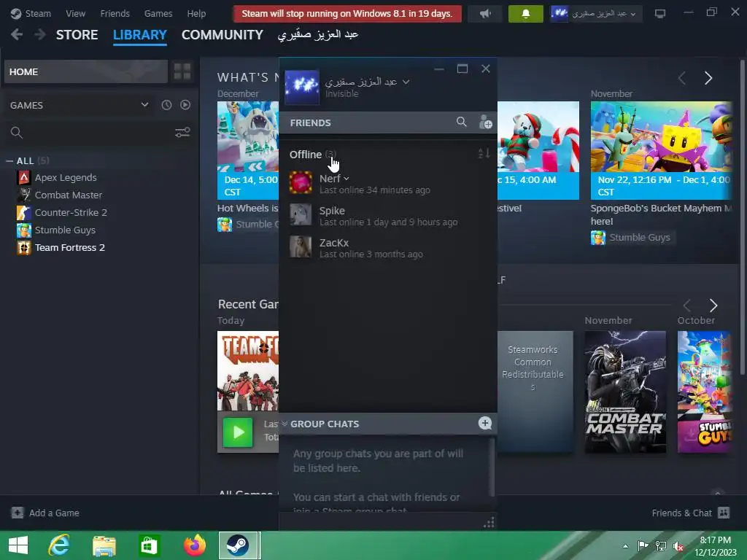This screenshot has width=747, height=560.
Task: Launch Firefox from taskbar
Action: (x=194, y=545)
